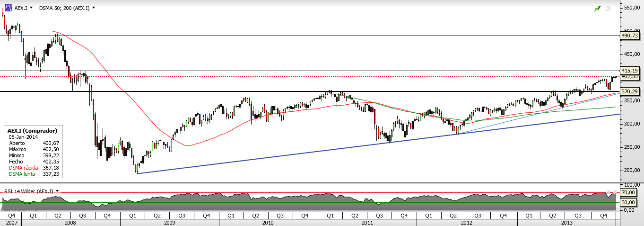
Task: Click the 450,00 price axis value
Action: (631, 54)
